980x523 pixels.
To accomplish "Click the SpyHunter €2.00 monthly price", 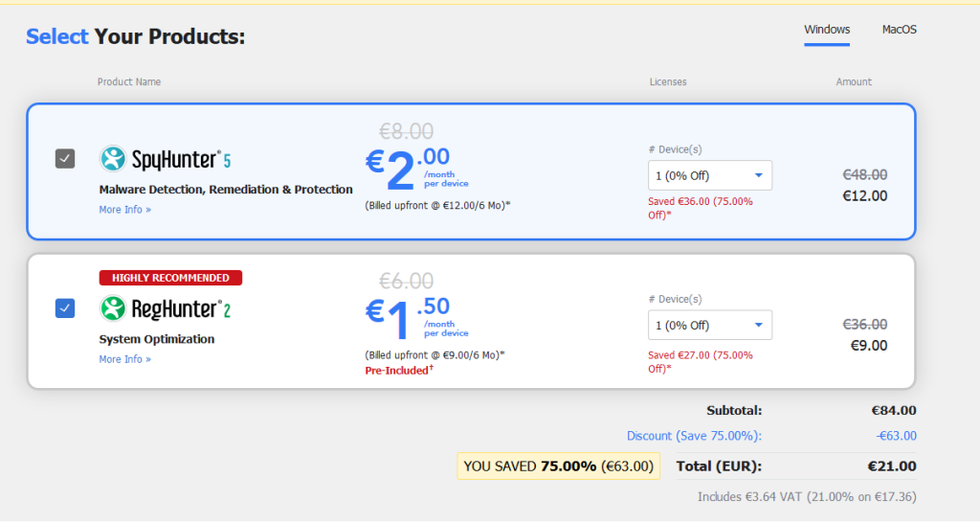I will 409,171.
